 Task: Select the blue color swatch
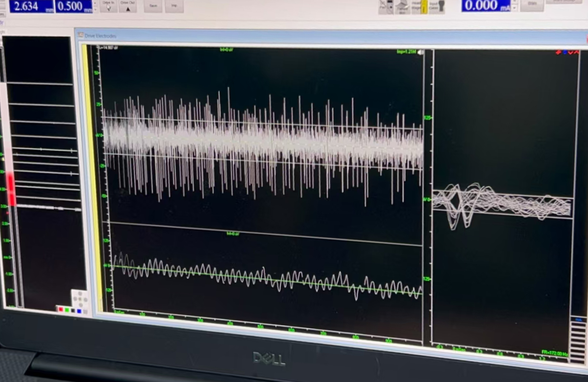(79, 311)
